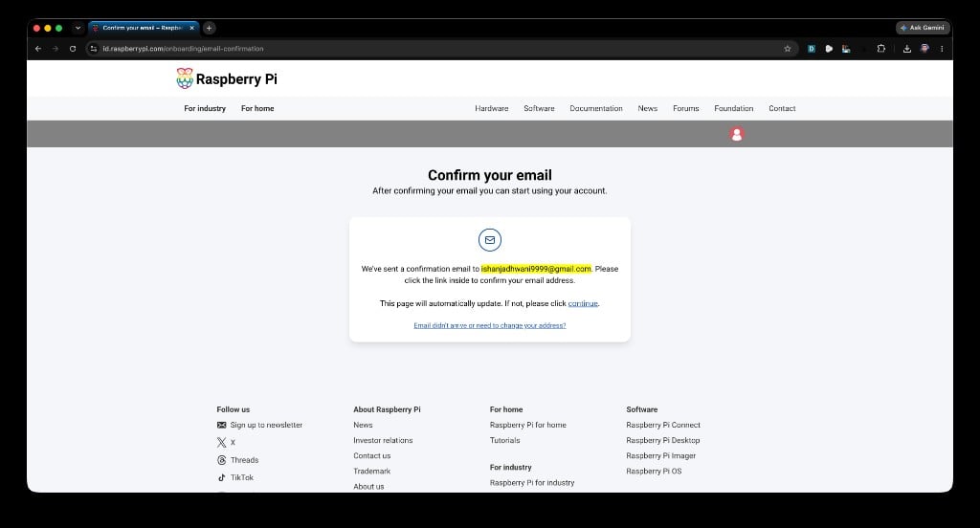The image size is (980, 528).
Task: Click Email didn't arrive or change address link
Action: [x=489, y=325]
